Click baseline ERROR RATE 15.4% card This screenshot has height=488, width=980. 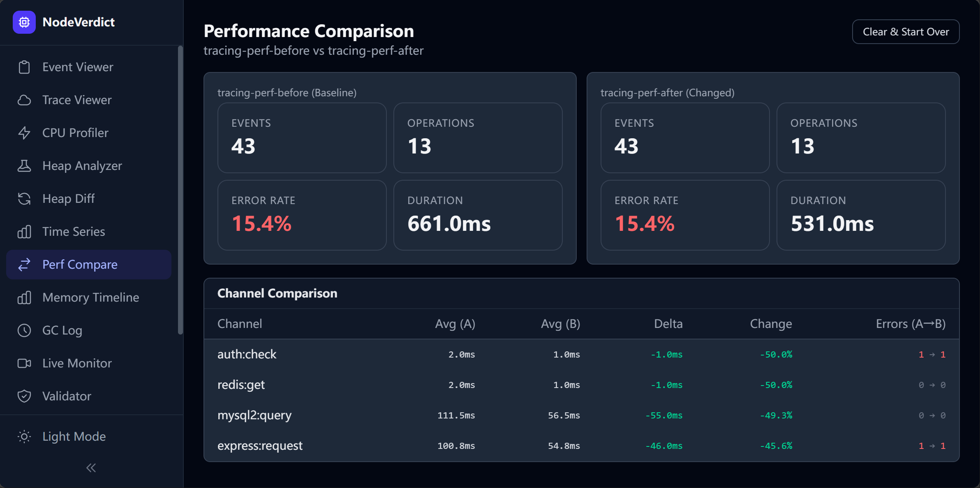[x=302, y=215]
